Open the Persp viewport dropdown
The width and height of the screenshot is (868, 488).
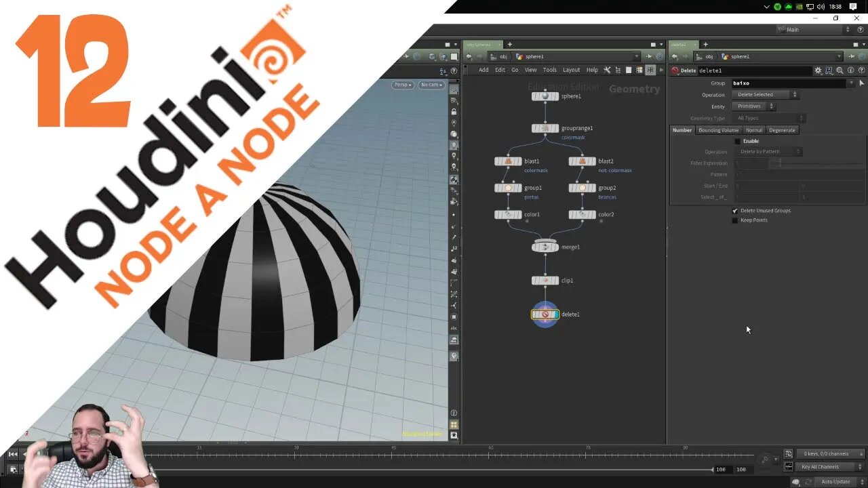[x=403, y=85]
